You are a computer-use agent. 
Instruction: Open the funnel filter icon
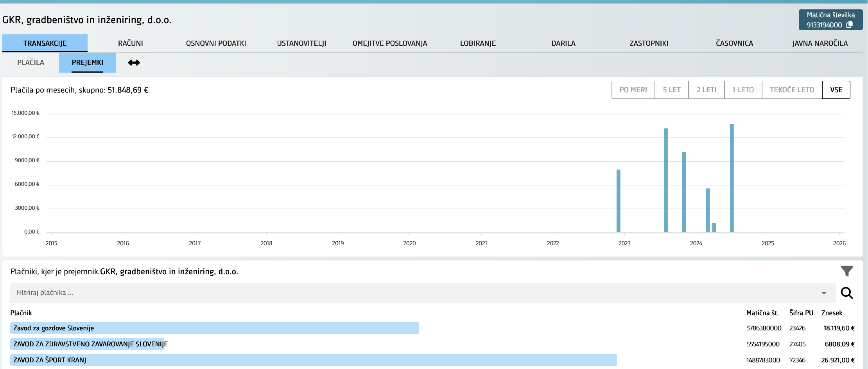(846, 271)
